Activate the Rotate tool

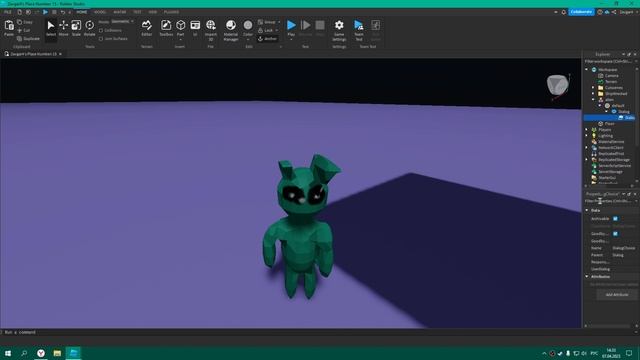pos(89,29)
